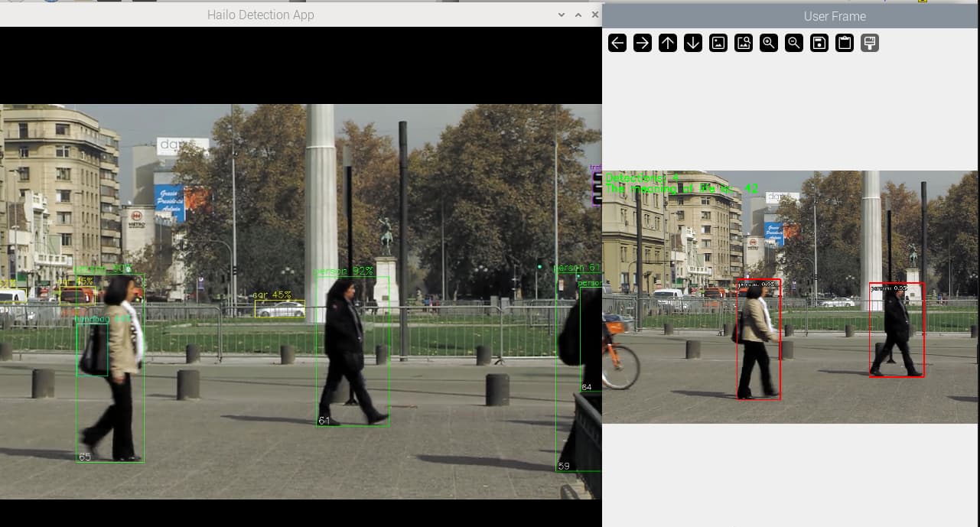The height and width of the screenshot is (527, 980).
Task: Select the fit image with magnifier icon
Action: click(x=744, y=43)
